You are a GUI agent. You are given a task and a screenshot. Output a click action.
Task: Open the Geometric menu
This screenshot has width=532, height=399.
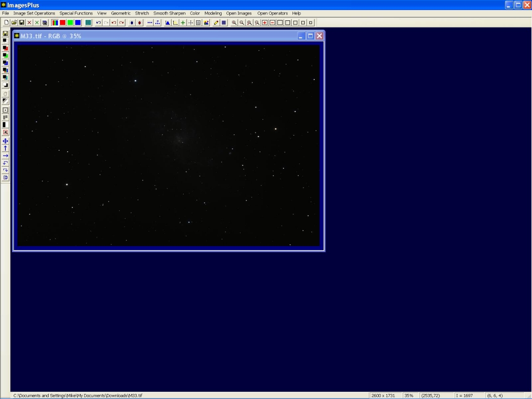(121, 13)
